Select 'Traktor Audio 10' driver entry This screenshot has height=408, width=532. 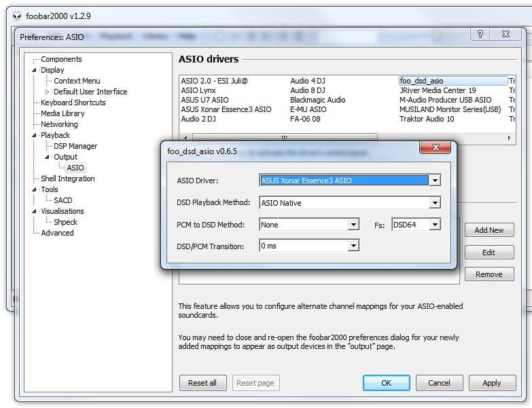coord(427,119)
